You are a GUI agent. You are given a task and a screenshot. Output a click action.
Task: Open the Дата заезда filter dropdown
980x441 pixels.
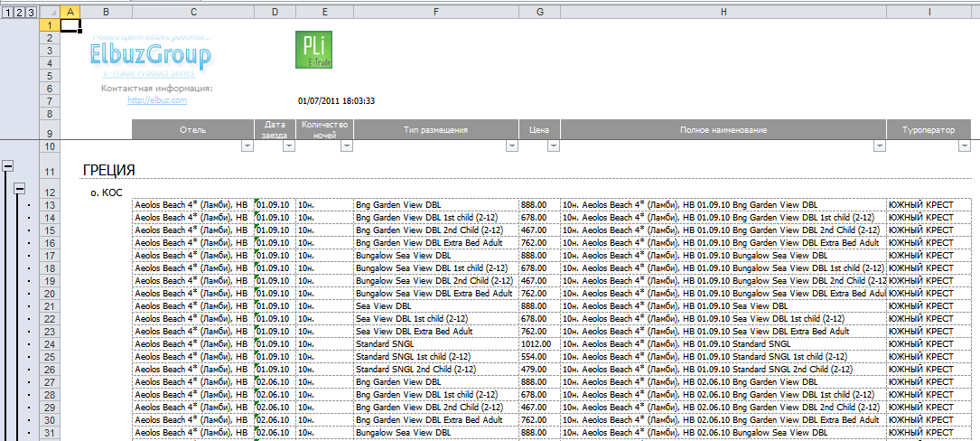(x=289, y=145)
